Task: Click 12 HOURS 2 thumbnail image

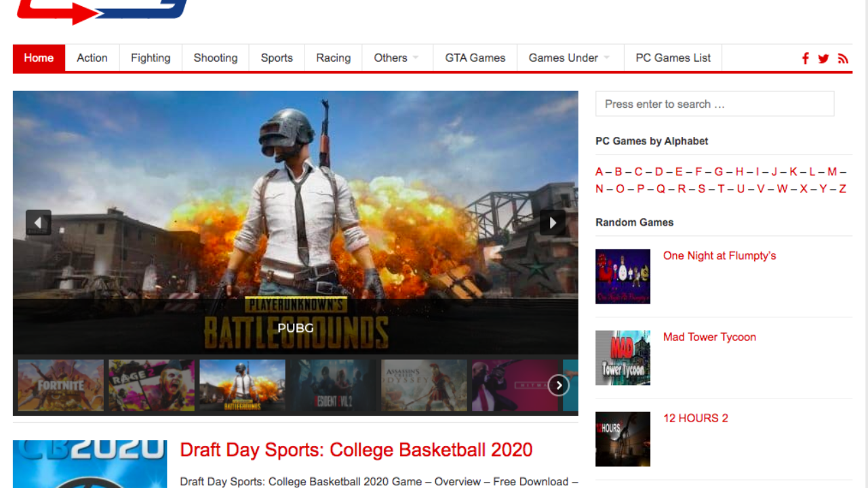Action: click(x=623, y=439)
